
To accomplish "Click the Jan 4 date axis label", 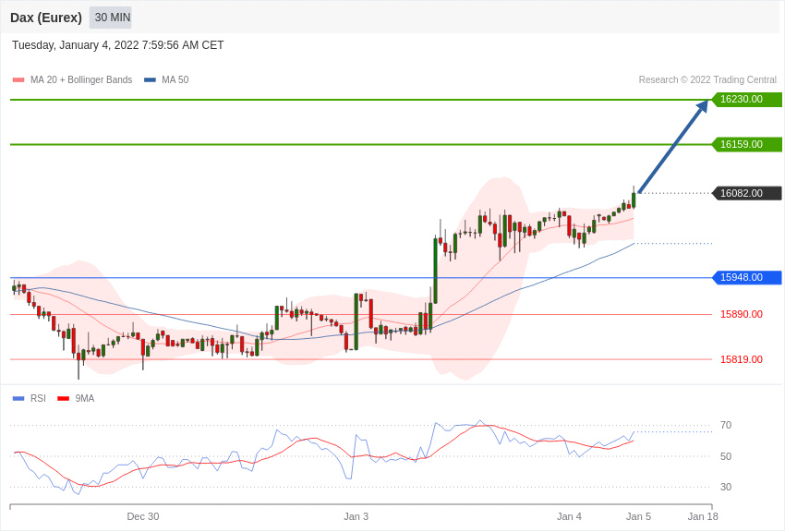I will [x=569, y=516].
